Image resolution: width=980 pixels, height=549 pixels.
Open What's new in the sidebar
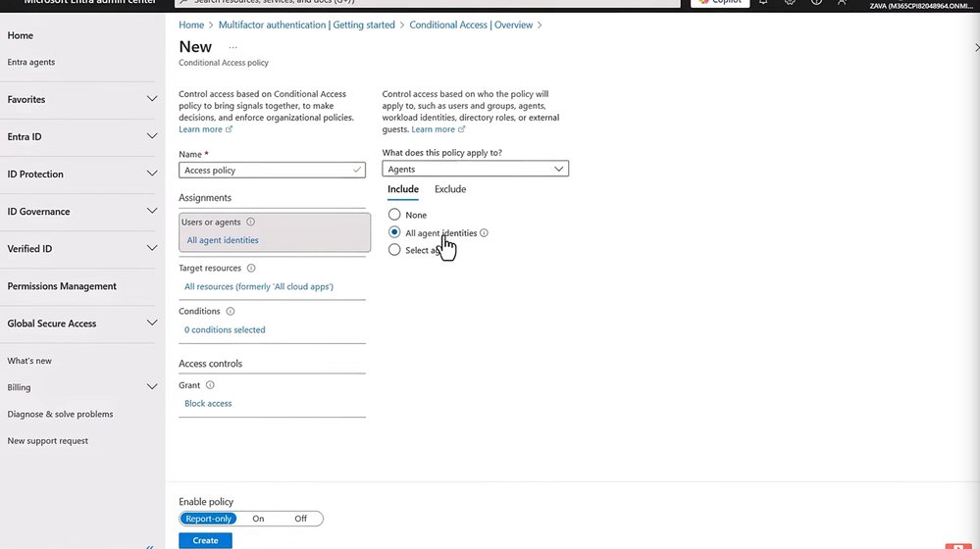point(29,361)
